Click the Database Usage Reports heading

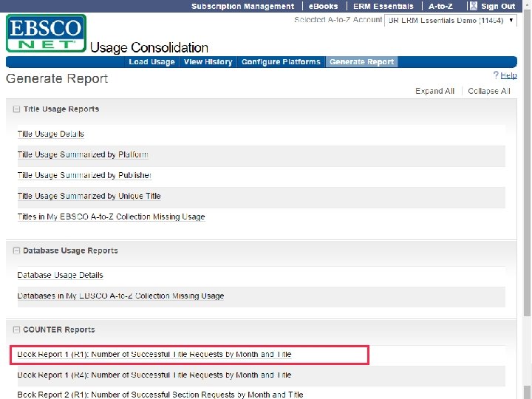70,250
